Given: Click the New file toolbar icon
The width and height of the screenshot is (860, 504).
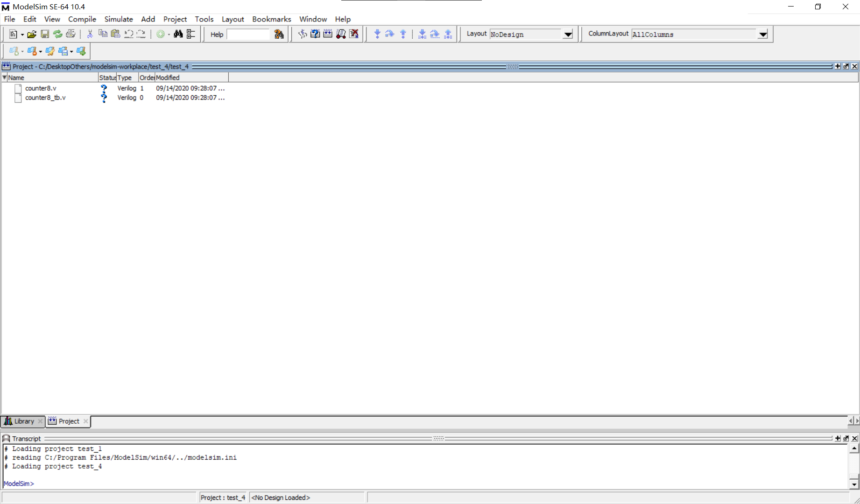Looking at the screenshot, I should tap(13, 34).
